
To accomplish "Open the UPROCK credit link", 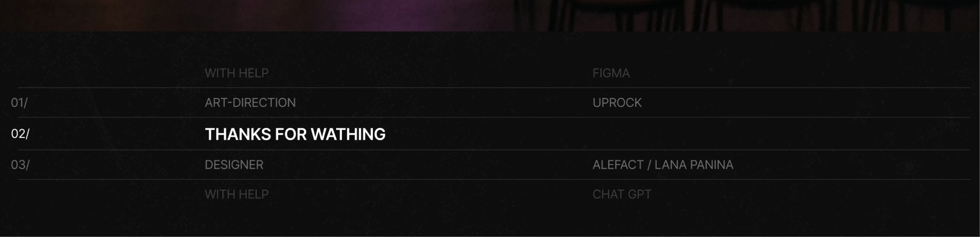I will point(617,103).
